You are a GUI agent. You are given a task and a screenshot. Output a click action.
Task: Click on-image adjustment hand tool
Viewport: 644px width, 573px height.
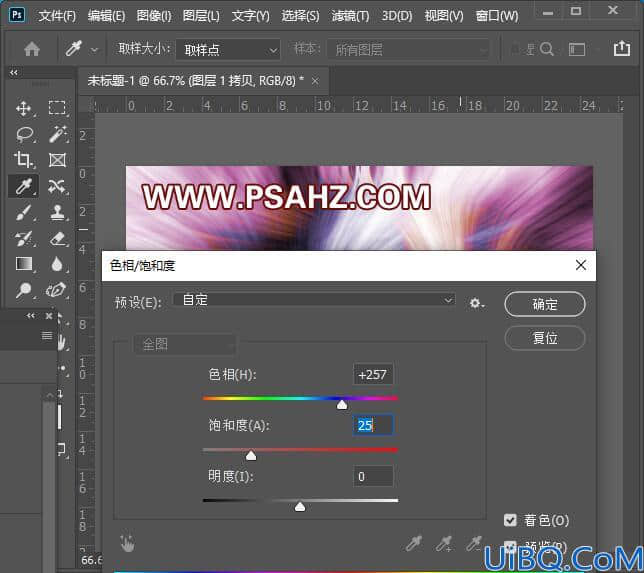(x=127, y=543)
